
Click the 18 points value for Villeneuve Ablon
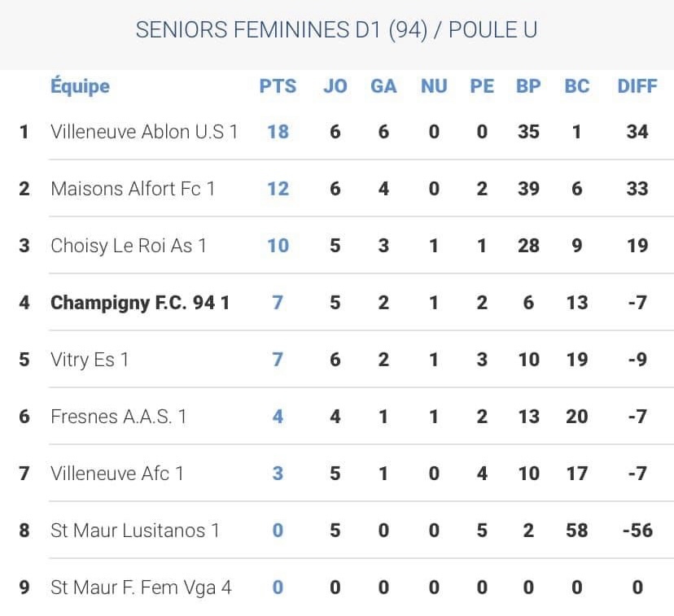click(x=278, y=131)
